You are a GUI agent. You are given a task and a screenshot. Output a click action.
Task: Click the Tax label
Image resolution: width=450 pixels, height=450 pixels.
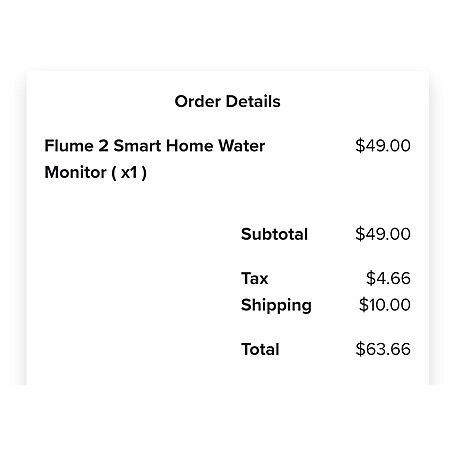point(255,278)
